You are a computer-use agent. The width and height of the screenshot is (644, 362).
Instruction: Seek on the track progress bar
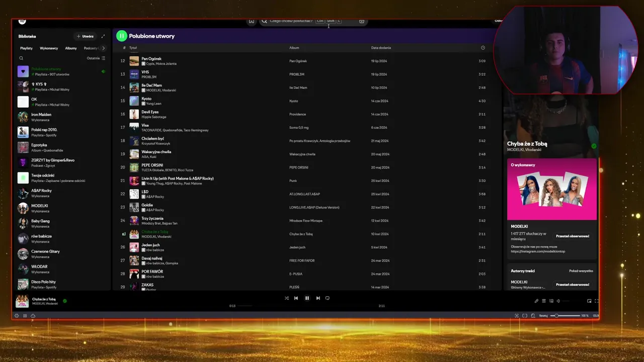pos(307,306)
